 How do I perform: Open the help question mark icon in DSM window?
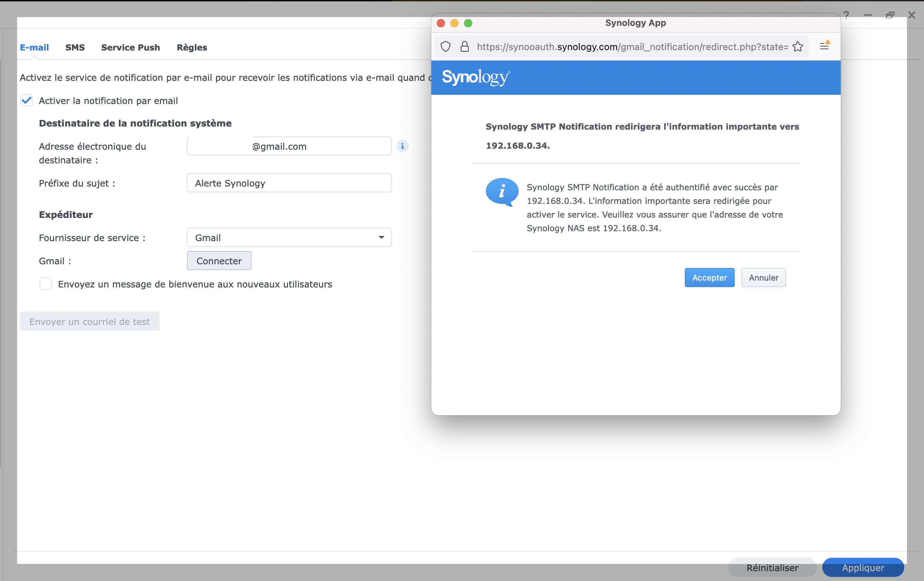click(846, 15)
